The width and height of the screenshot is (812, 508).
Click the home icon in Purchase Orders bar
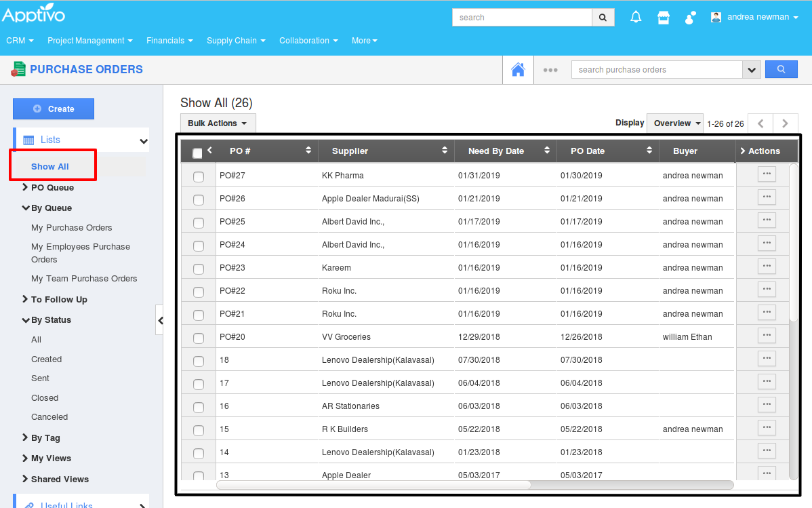coord(518,70)
